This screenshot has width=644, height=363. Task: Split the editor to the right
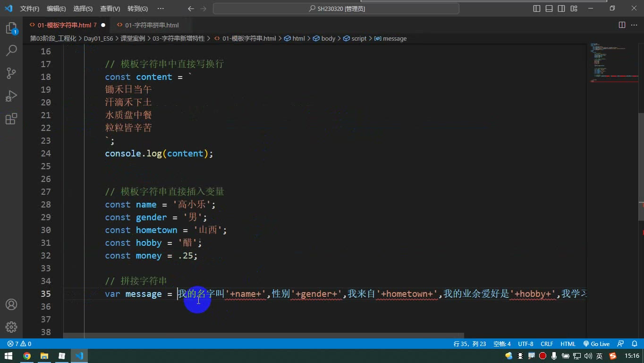(x=622, y=25)
